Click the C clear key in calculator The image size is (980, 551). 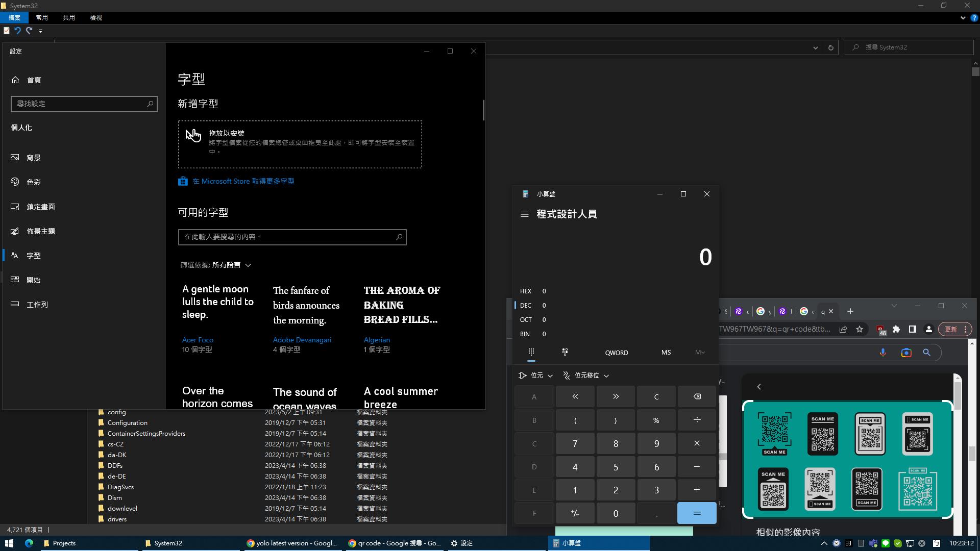656,396
